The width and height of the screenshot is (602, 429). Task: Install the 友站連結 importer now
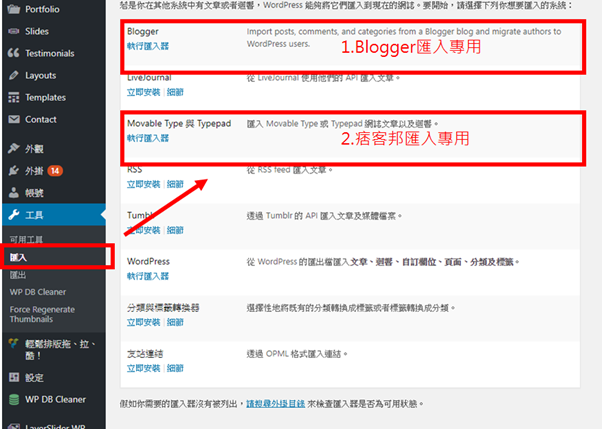pos(144,368)
